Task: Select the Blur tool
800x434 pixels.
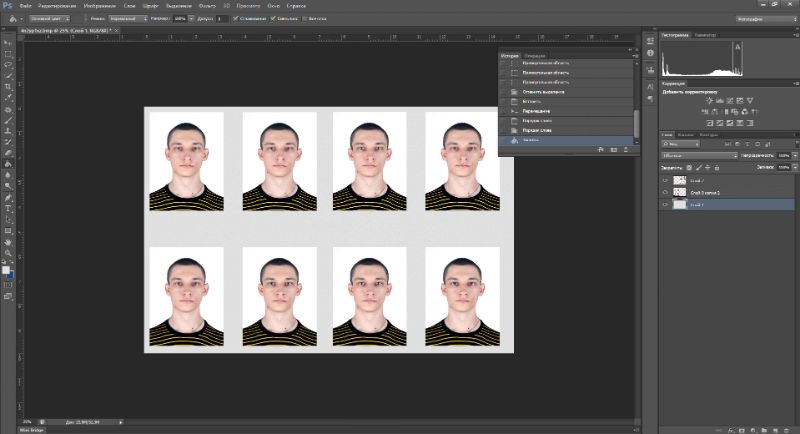Action: point(8,175)
